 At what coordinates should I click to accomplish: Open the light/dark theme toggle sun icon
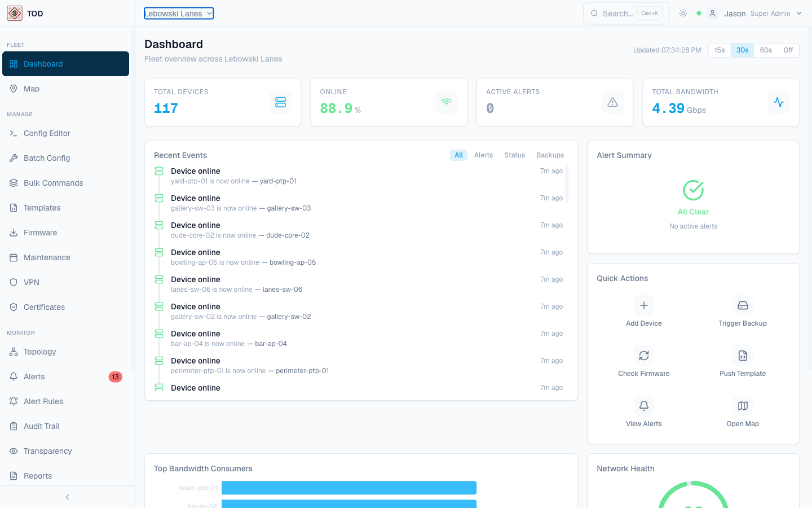(x=683, y=13)
